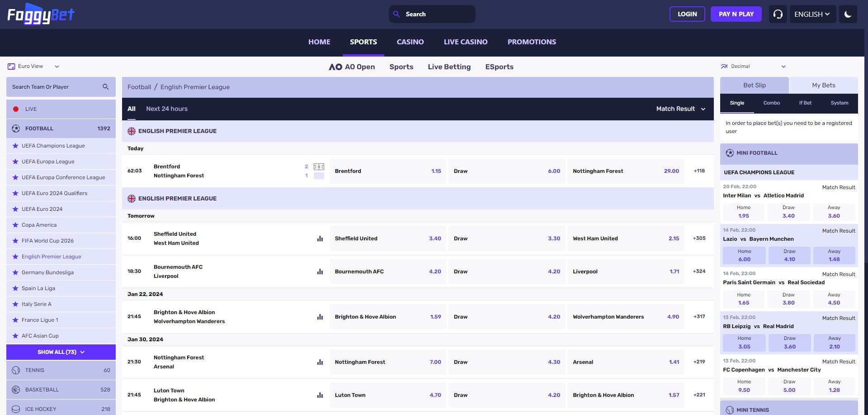
Task: Open the customer support headset icon
Action: (x=778, y=14)
